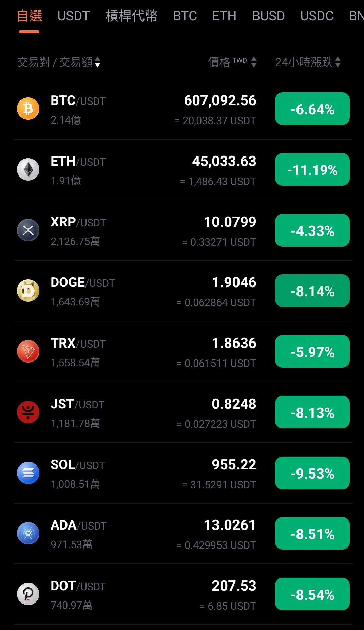Tap the Solana blue icon
This screenshot has height=630, width=364.
28,473
